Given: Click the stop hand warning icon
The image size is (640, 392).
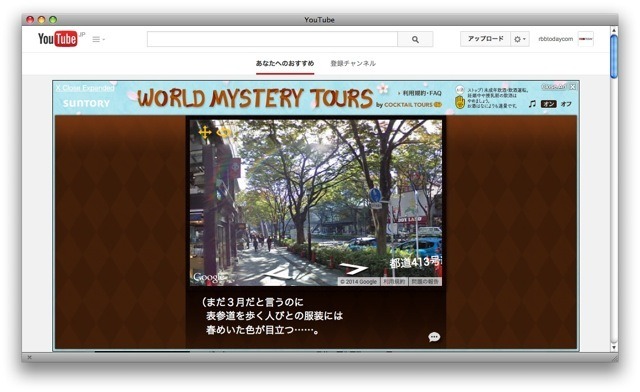Looking at the screenshot, I should (460, 102).
